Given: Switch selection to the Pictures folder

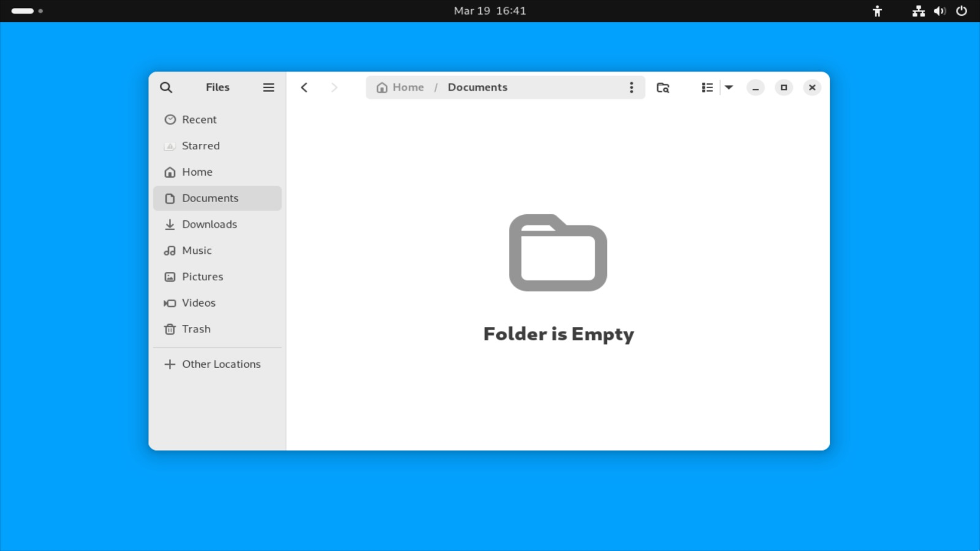Looking at the screenshot, I should 202,276.
